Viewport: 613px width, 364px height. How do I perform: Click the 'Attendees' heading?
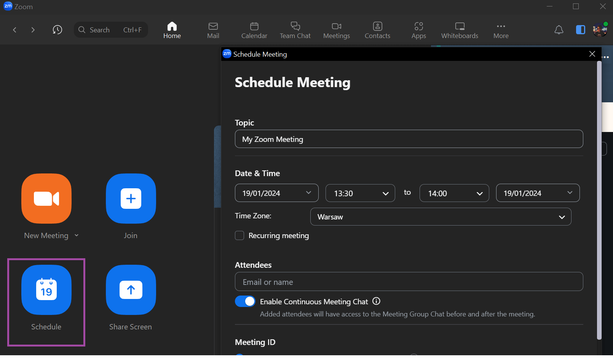tap(253, 265)
